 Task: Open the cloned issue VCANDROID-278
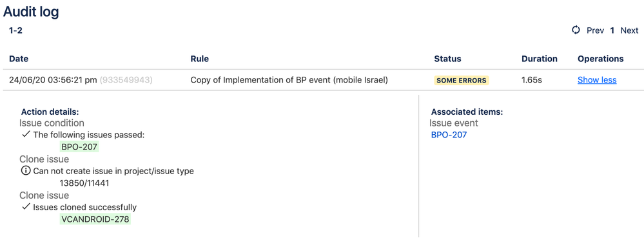(x=95, y=219)
